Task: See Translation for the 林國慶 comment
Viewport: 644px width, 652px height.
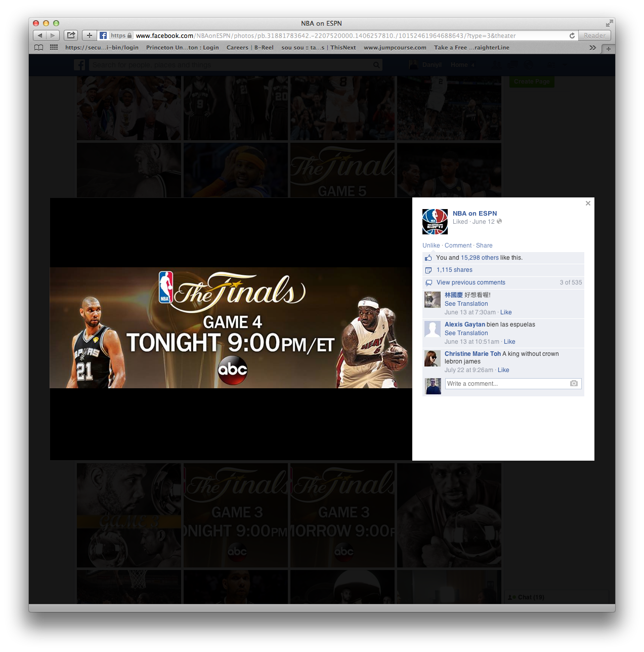Action: (466, 304)
